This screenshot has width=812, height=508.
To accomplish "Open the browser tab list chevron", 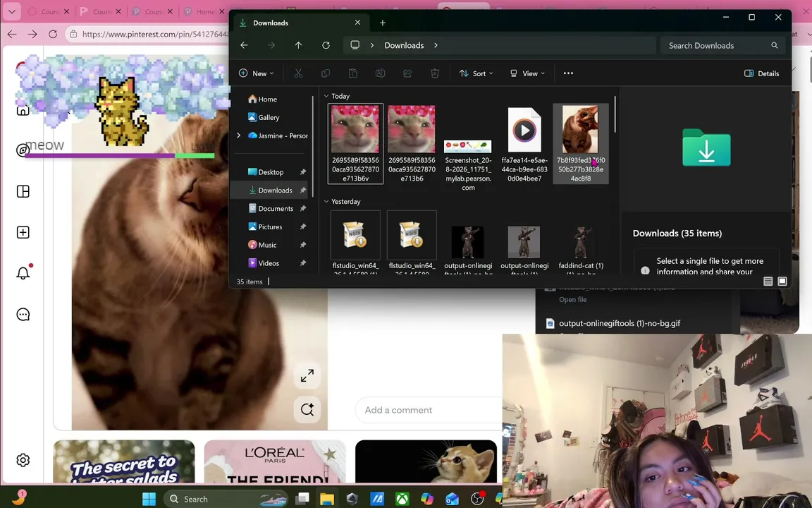I will coord(11,11).
